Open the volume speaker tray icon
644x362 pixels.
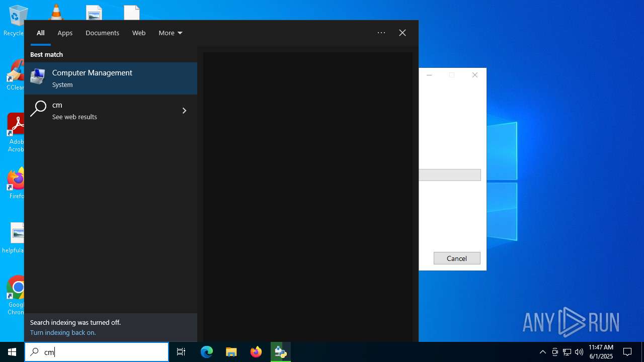579,352
